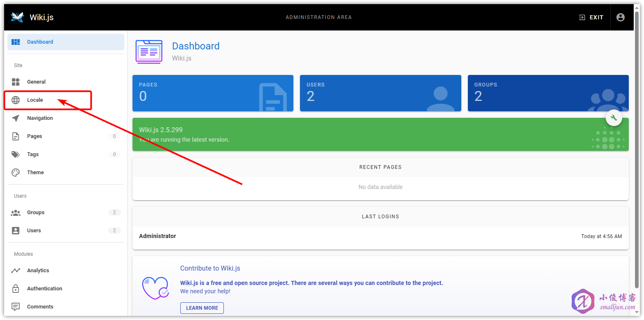Click the Authentication lock icon

pos(16,289)
